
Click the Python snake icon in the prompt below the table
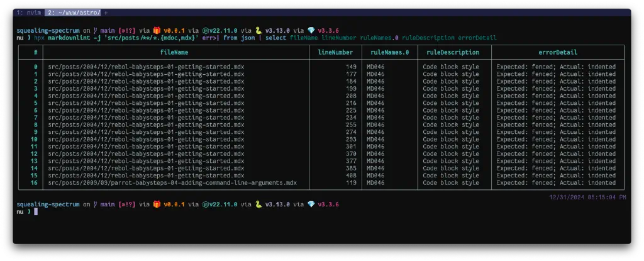[258, 204]
